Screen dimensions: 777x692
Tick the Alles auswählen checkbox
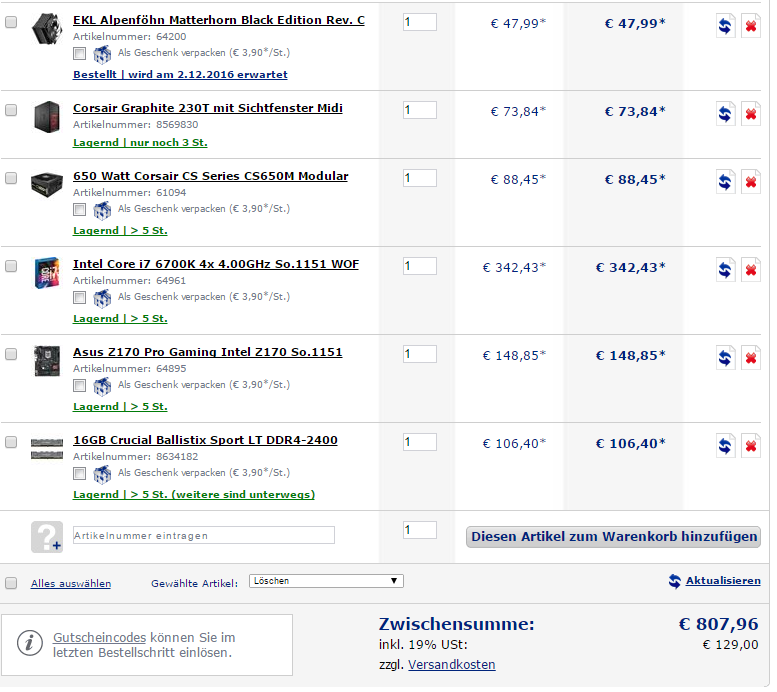point(11,583)
